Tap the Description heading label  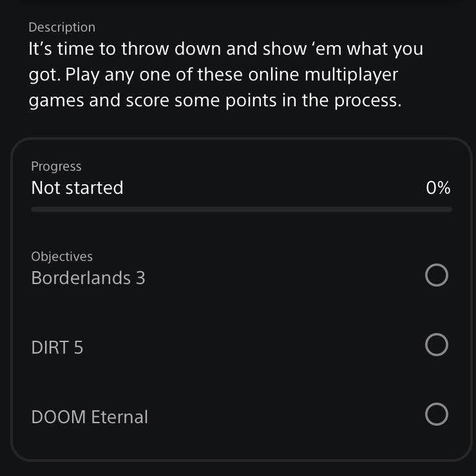pyautogui.click(x=62, y=27)
